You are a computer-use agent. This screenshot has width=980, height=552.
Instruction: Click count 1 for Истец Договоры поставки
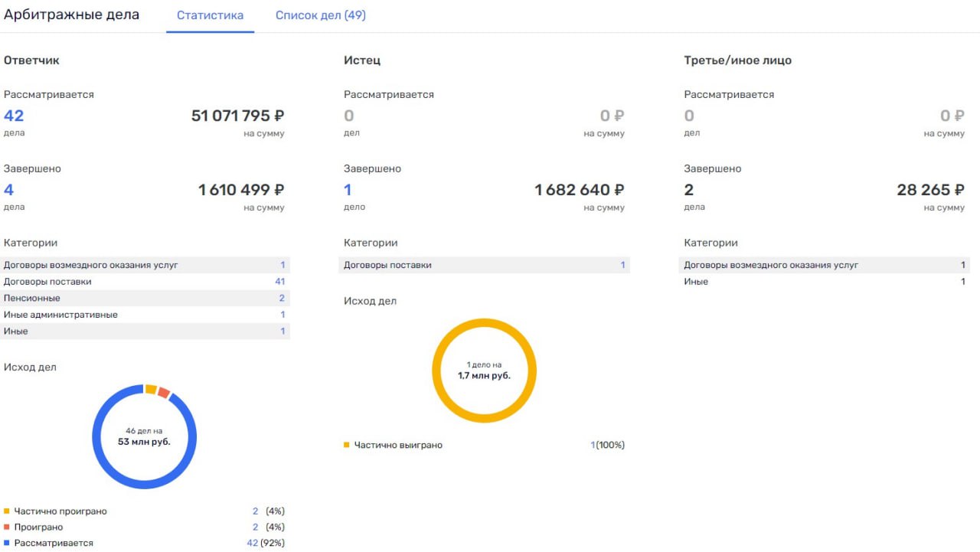pyautogui.click(x=622, y=265)
